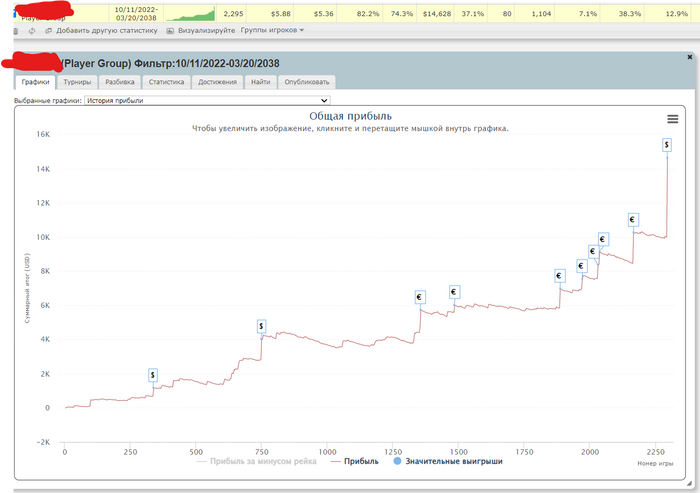Click the '2,295' games count cell
Viewport: 700px width, 493px height.
click(233, 14)
